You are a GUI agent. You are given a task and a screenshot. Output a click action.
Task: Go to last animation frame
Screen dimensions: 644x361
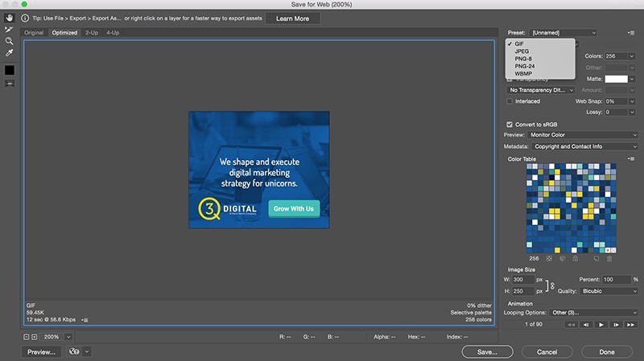point(631,325)
